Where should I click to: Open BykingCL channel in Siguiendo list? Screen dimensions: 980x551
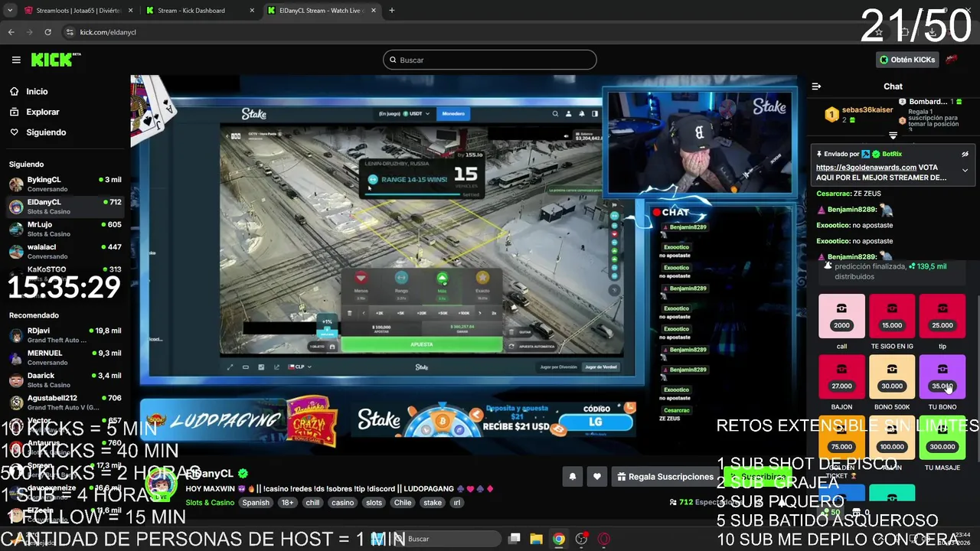tap(65, 184)
